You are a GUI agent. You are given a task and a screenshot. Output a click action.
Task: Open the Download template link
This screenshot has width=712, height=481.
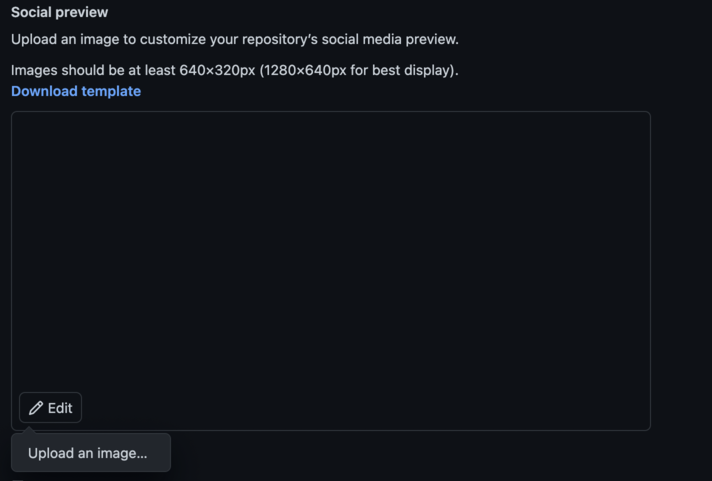click(76, 91)
